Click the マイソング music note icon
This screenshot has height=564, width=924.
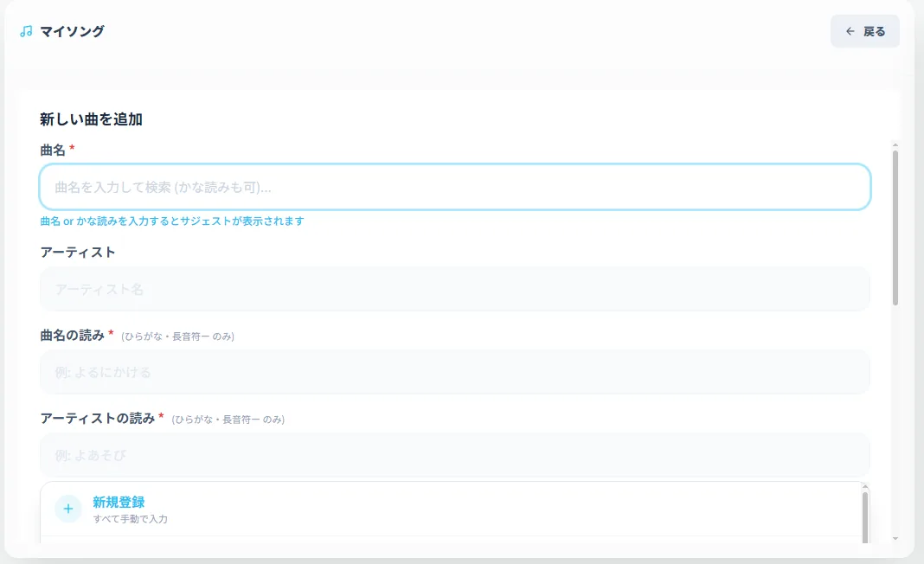pyautogui.click(x=26, y=31)
